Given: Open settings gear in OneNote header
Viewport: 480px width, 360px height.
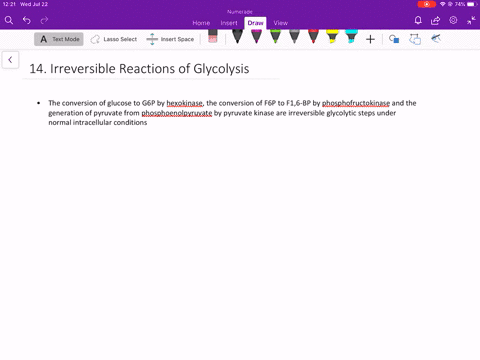Looking at the screenshot, I should tap(453, 20).
